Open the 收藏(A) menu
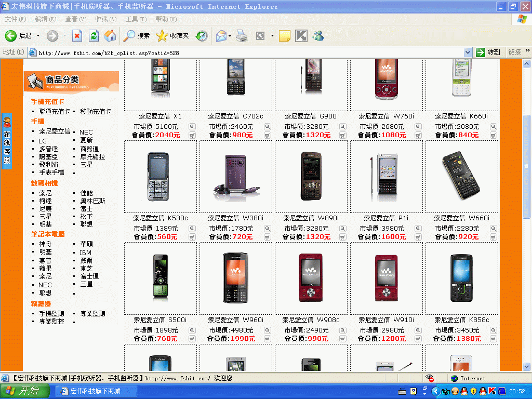Viewport: 532px width, 399px height. (105, 19)
